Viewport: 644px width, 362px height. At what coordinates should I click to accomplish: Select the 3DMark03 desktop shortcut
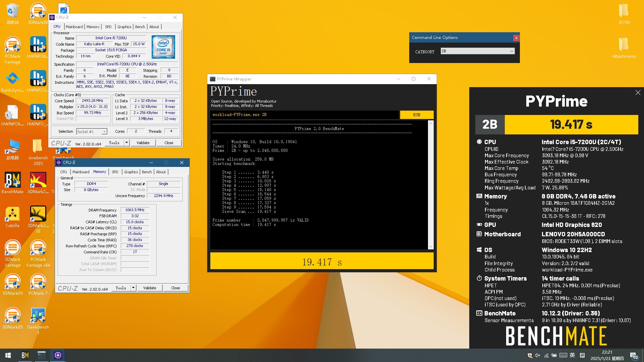click(x=12, y=285)
